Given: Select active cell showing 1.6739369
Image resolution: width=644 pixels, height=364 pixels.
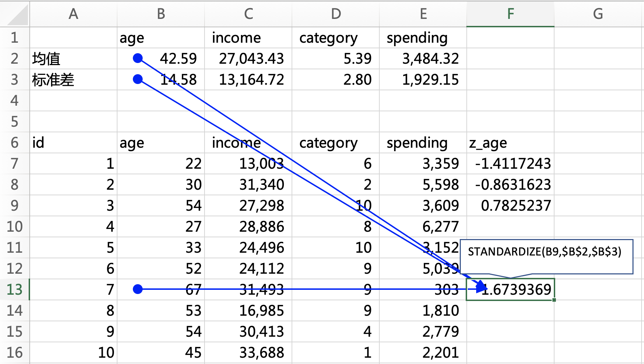Looking at the screenshot, I should [510, 289].
